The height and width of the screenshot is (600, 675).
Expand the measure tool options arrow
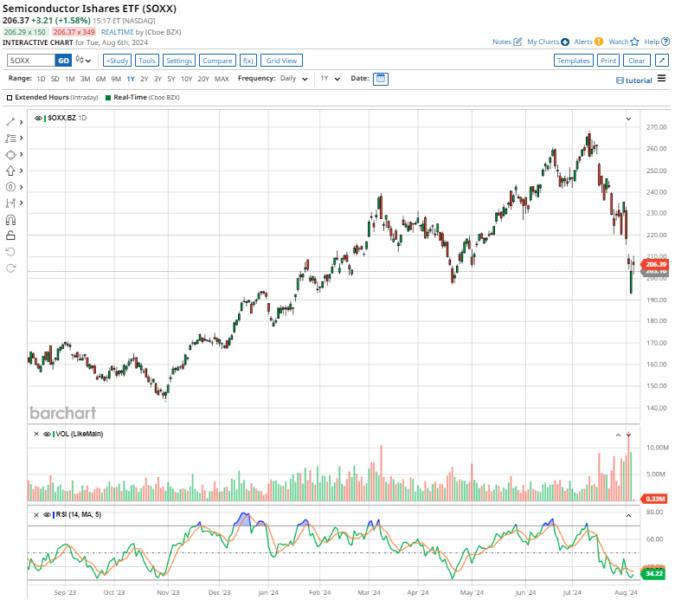[21, 203]
